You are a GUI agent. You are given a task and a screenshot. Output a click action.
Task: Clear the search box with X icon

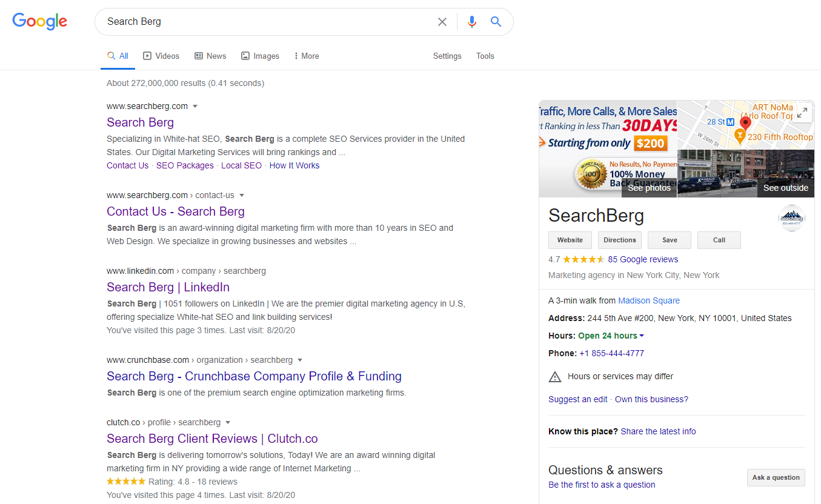[442, 22]
